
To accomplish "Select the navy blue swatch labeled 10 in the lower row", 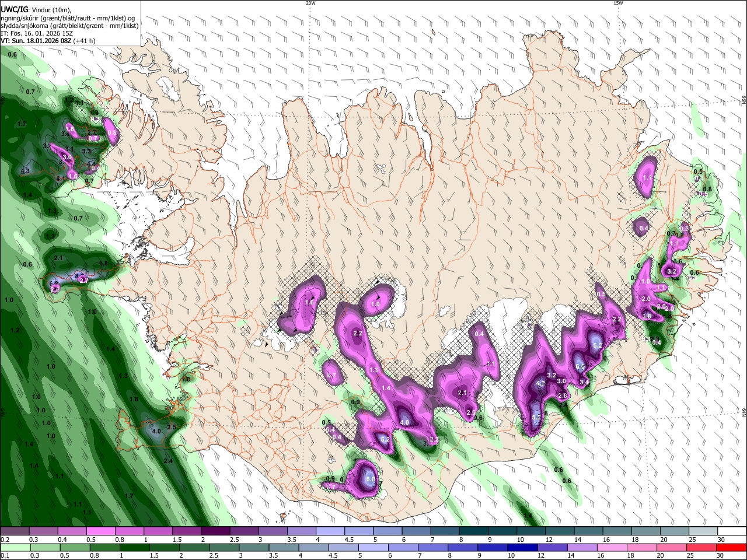I will [x=522, y=548].
